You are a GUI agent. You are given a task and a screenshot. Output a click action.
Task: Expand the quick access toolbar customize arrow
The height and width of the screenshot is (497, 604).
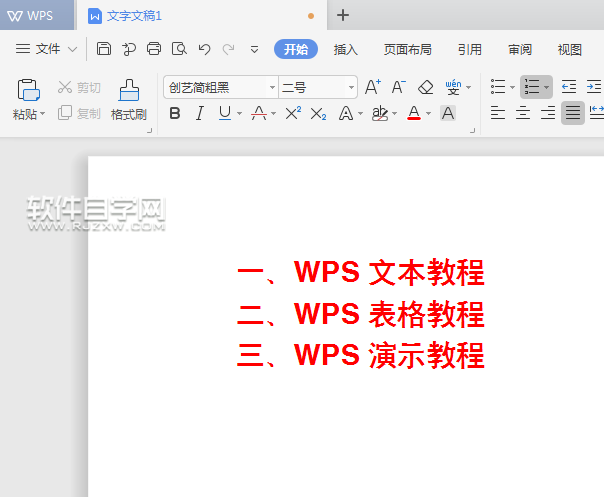[x=254, y=49]
